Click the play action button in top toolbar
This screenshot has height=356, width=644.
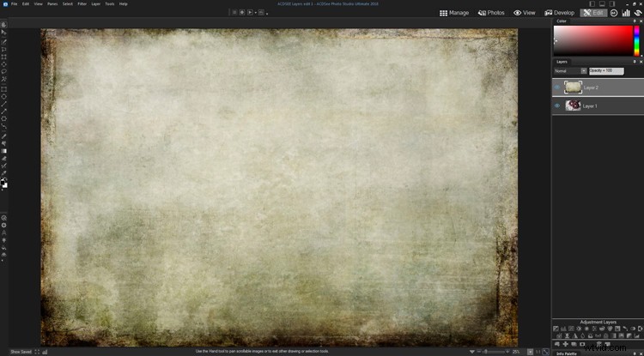(249, 13)
